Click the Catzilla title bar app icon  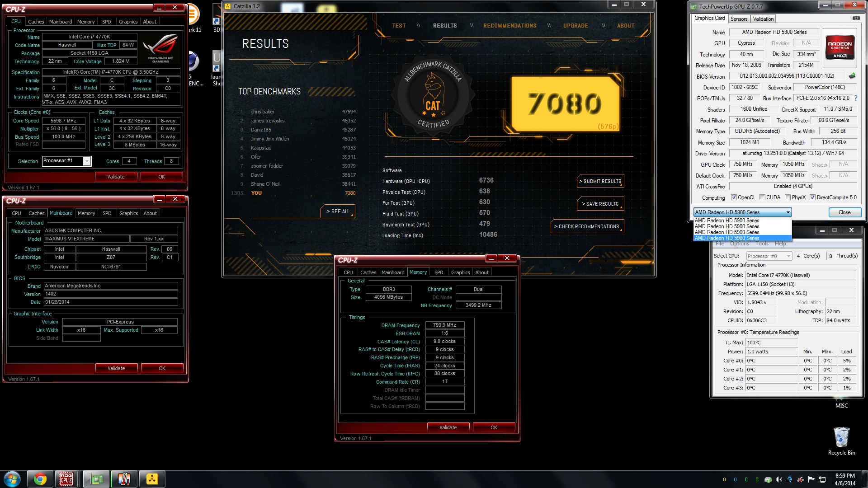click(x=228, y=6)
